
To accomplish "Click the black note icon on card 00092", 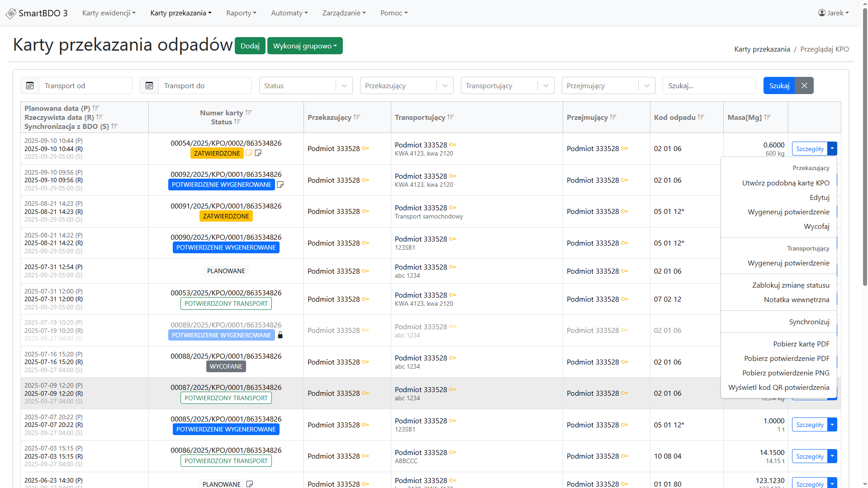I will click(280, 185).
